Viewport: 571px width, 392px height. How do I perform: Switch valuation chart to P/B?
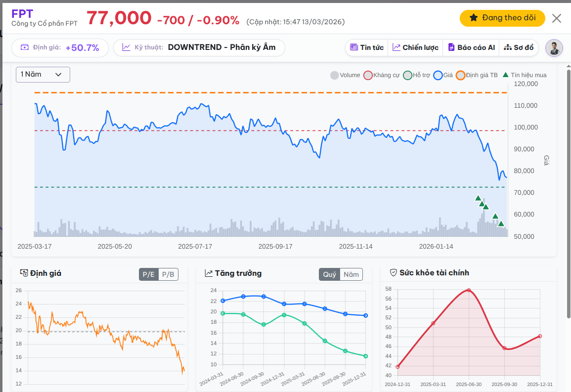168,274
